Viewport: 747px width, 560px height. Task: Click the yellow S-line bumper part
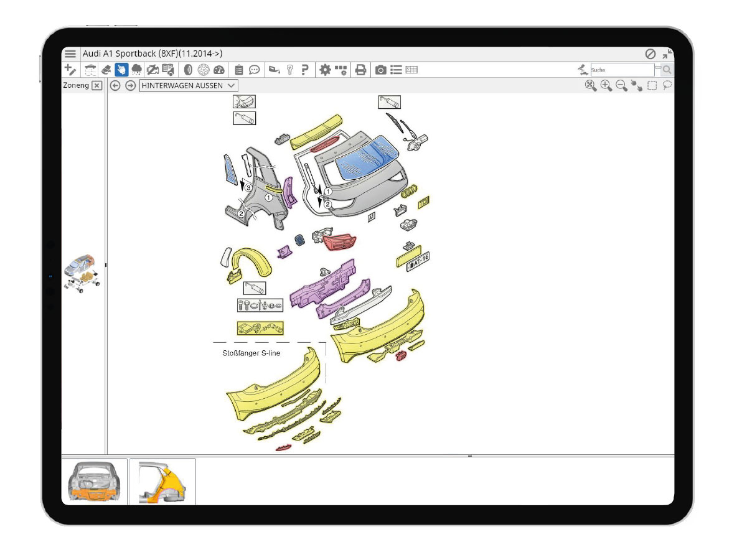(x=274, y=389)
